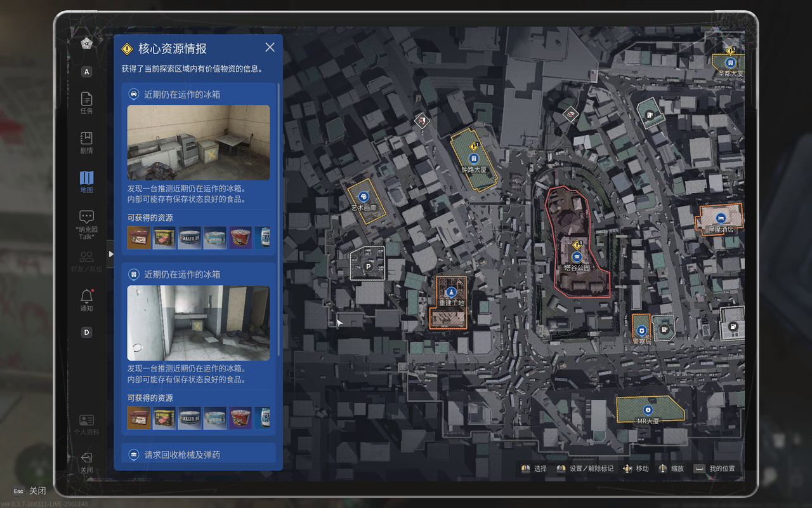Toggle 设置/解除标记 marker option
Image resolution: width=812 pixels, height=508 pixels.
(x=585, y=469)
